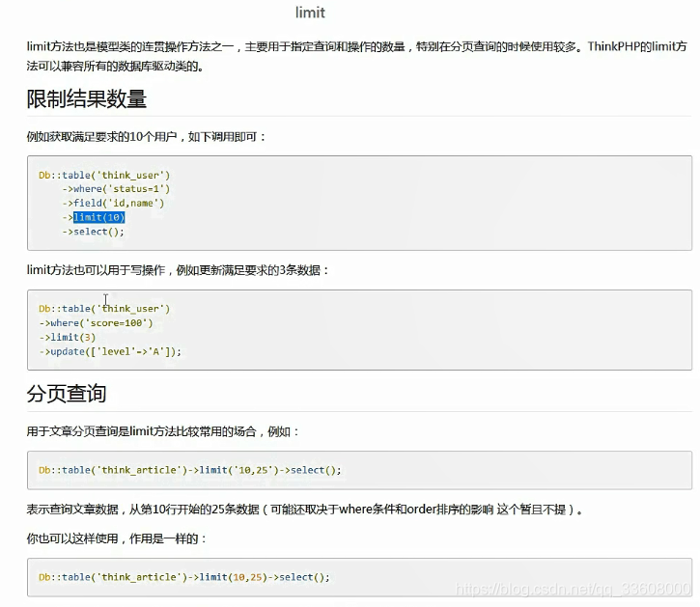Click the 'limit' page title
Image resolution: width=700 pixels, height=607 pixels.
310,13
